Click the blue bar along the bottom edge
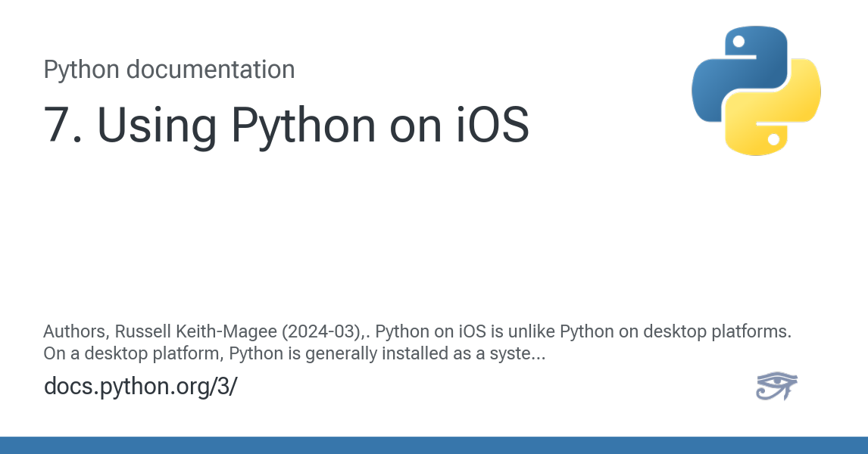The height and width of the screenshot is (454, 868). 434,445
